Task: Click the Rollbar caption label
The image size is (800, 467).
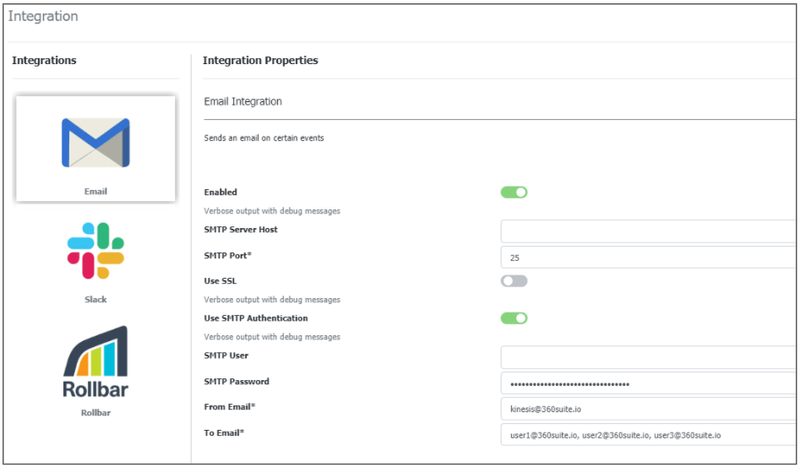Action: coord(95,413)
